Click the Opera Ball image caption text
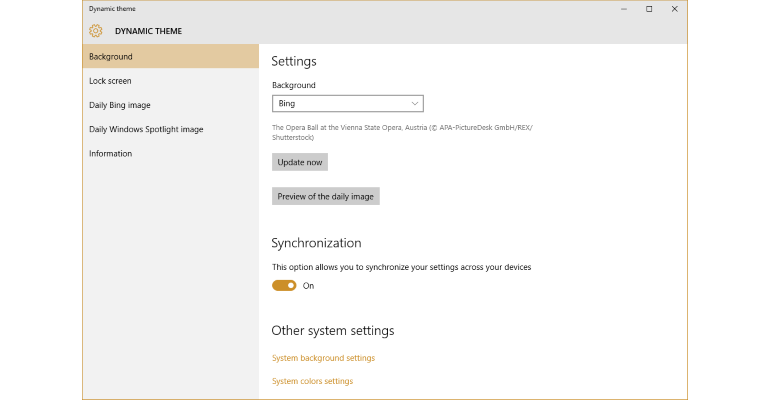The width and height of the screenshot is (770, 400). pos(402,133)
